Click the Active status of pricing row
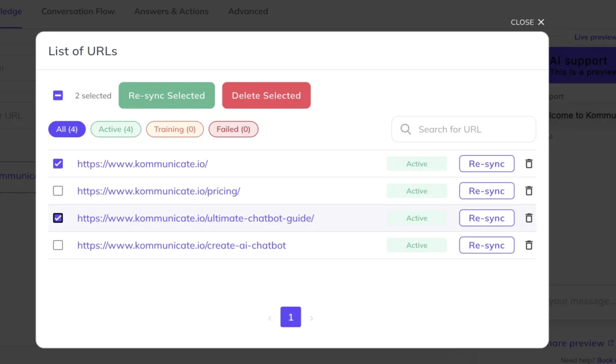616x364 pixels. [x=417, y=191]
